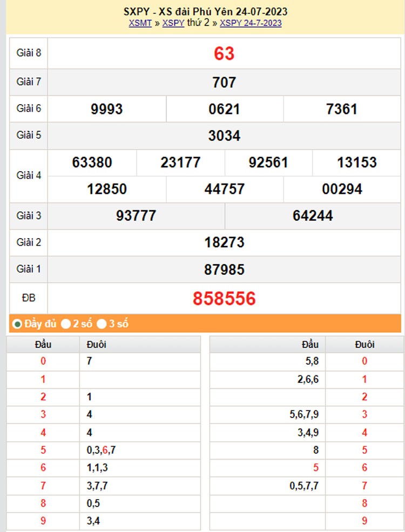This screenshot has height=532, width=405.
Task: Open the 'XSPY 24-7-2023' link
Action: 251,23
